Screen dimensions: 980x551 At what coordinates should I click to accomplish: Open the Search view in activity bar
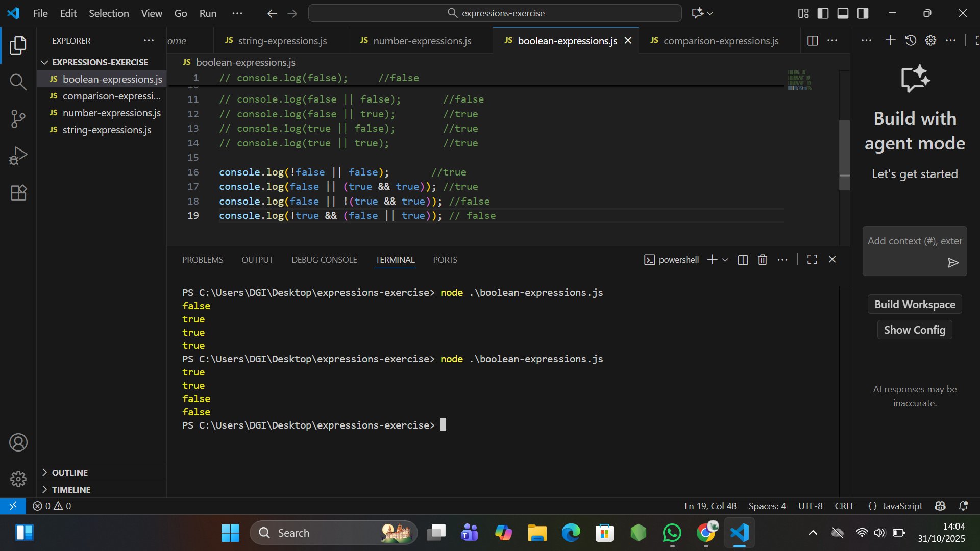tap(18, 82)
